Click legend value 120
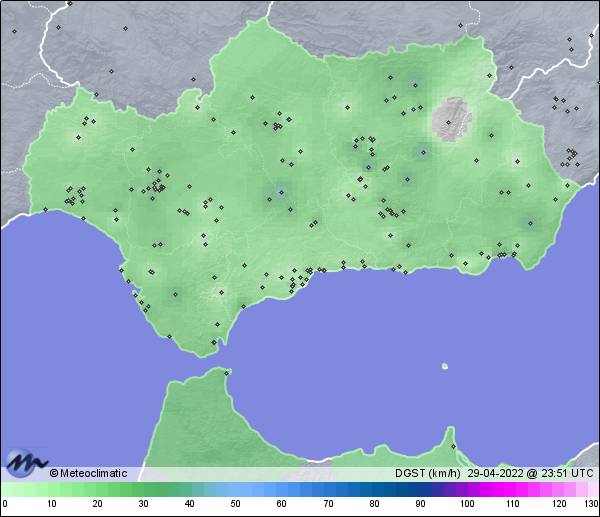Image resolution: width=600 pixels, height=517 pixels. coord(559,503)
